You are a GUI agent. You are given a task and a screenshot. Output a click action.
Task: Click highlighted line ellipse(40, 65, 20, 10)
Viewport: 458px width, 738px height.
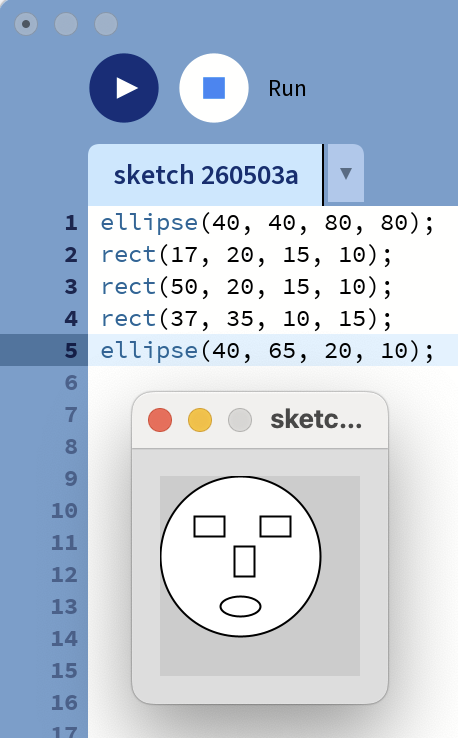click(x=267, y=351)
